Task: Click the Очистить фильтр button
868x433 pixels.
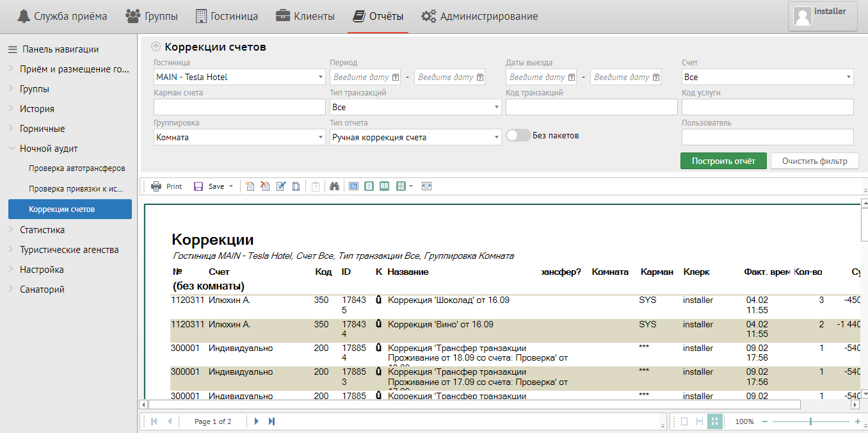Action: [x=814, y=161]
